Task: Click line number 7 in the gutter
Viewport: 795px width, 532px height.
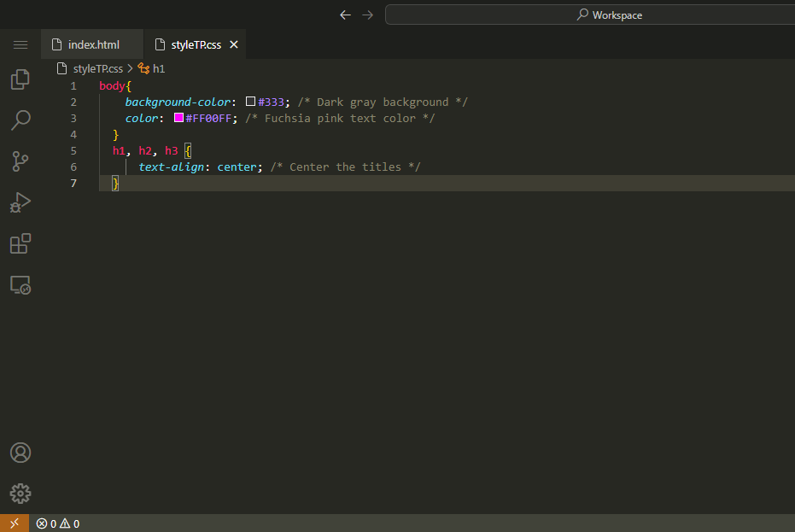Action: click(x=73, y=183)
